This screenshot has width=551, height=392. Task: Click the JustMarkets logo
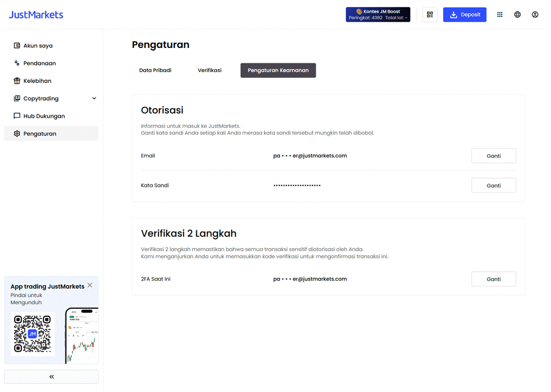point(36,15)
